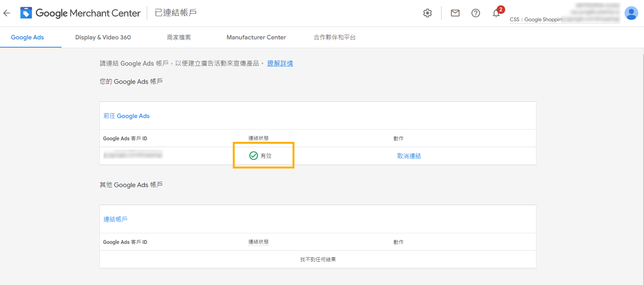
Task: Click the 瞭解詳情 link
Action: tap(280, 63)
